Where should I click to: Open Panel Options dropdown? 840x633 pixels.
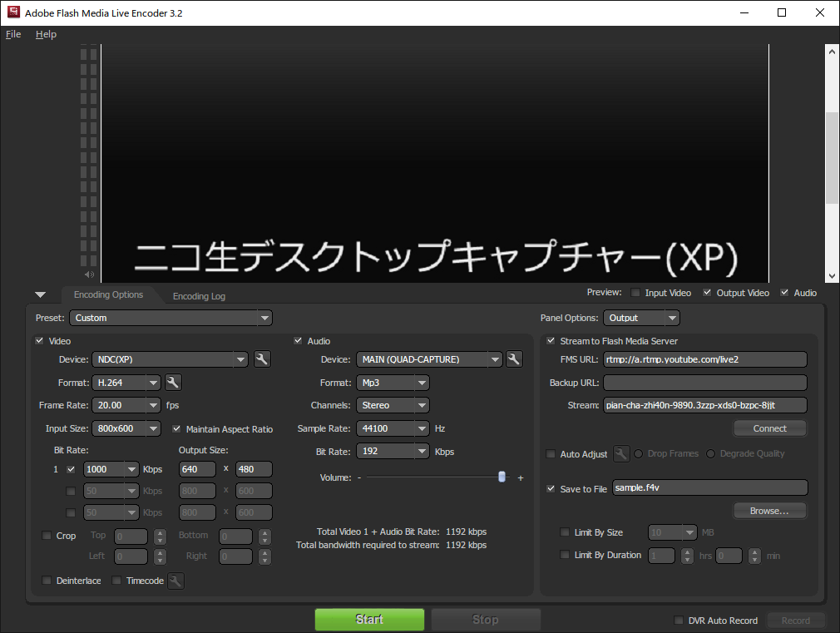[641, 318]
